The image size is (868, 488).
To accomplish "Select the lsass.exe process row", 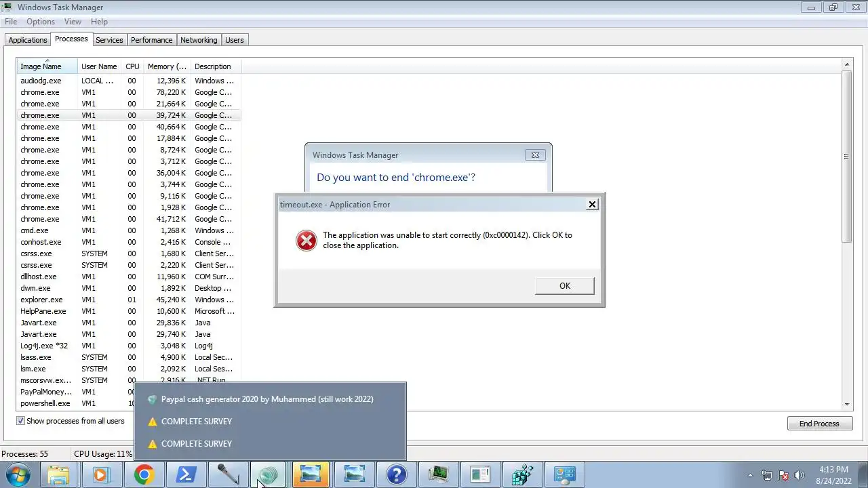I will (x=129, y=357).
